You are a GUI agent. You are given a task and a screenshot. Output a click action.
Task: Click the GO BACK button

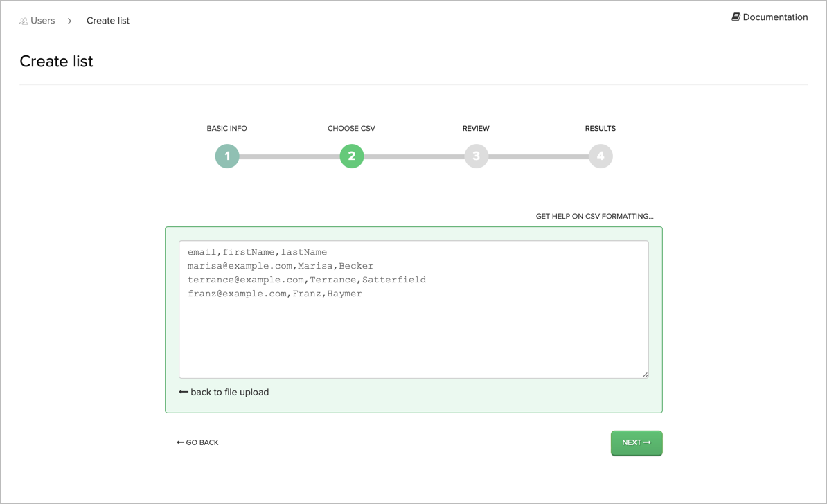197,442
